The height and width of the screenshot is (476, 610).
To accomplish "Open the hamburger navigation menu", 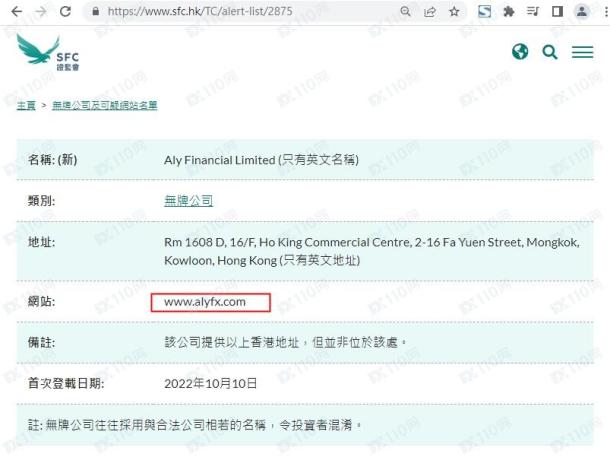I will [582, 52].
